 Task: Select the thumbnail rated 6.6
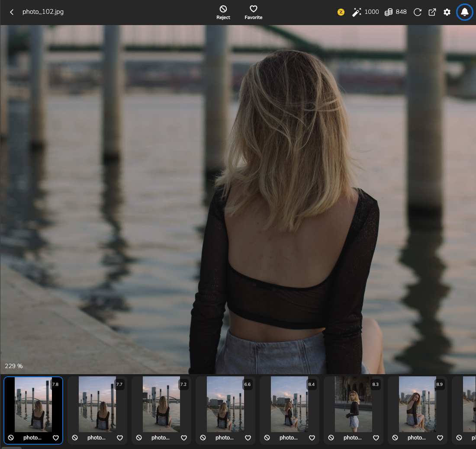pos(225,404)
